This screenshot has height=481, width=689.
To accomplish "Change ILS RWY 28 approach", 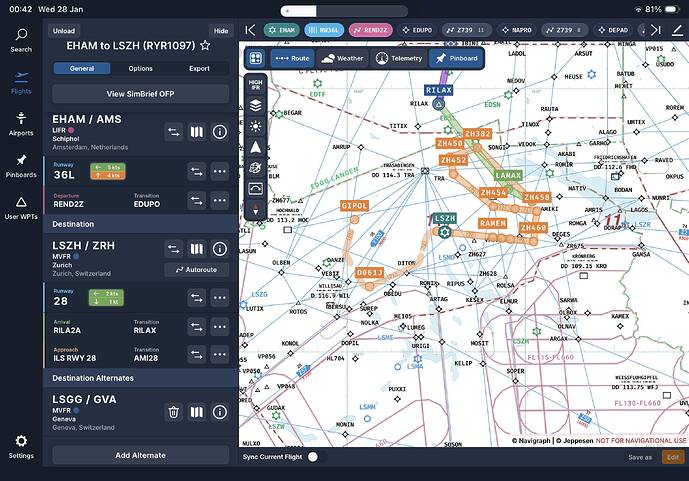I will point(196,354).
